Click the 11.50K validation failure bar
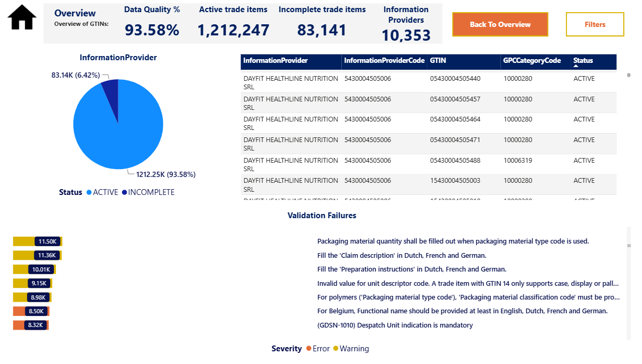The image size is (642, 364). (38, 241)
